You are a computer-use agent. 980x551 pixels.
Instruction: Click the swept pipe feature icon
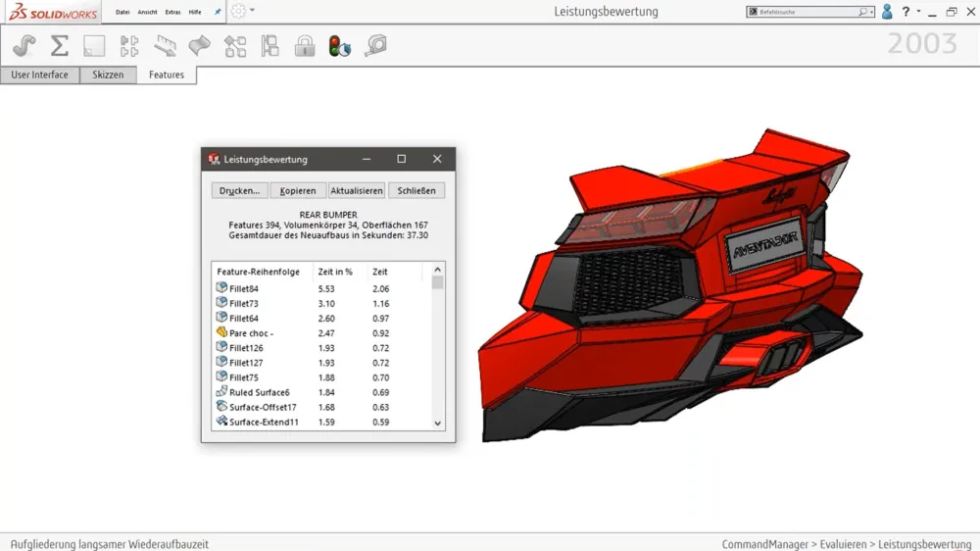[x=24, y=46]
